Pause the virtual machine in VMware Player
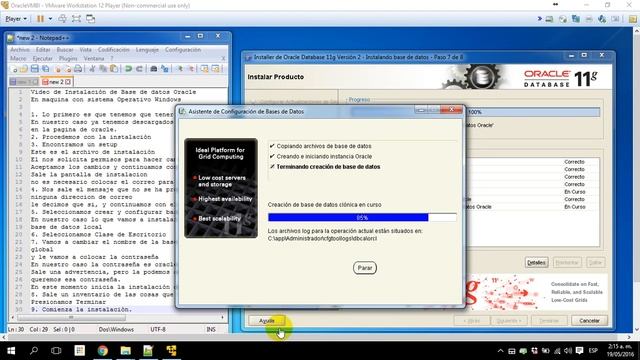 pos(40,19)
